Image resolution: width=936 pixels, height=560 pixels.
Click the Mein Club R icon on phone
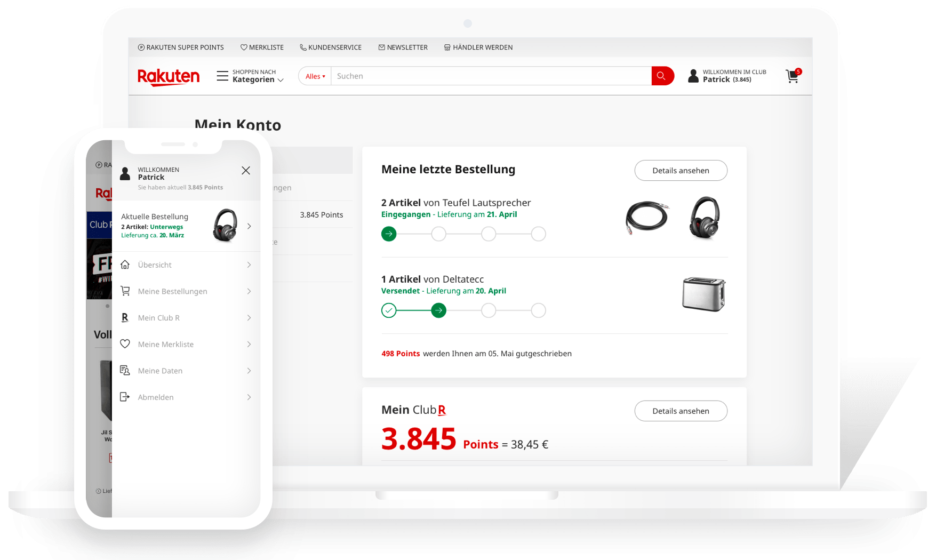pyautogui.click(x=125, y=317)
